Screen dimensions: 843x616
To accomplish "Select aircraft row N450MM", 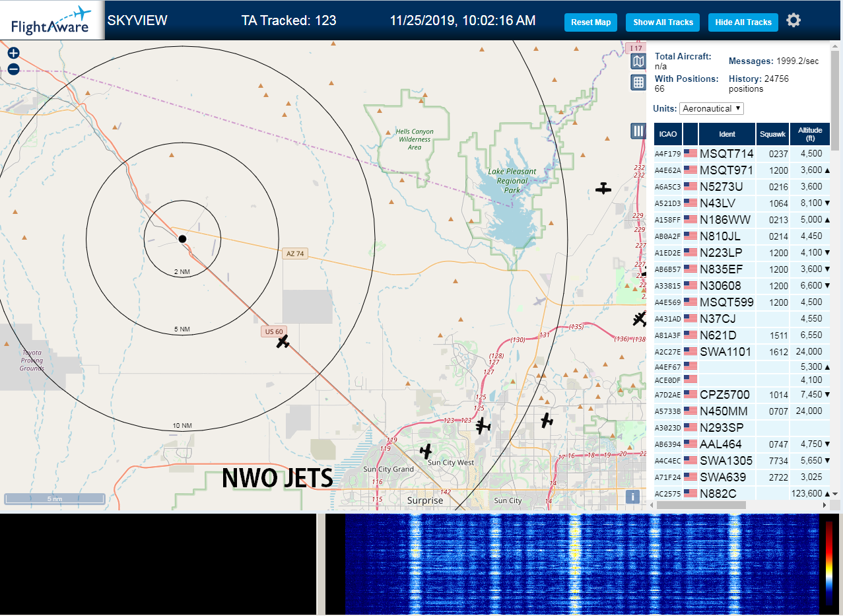I will (741, 411).
